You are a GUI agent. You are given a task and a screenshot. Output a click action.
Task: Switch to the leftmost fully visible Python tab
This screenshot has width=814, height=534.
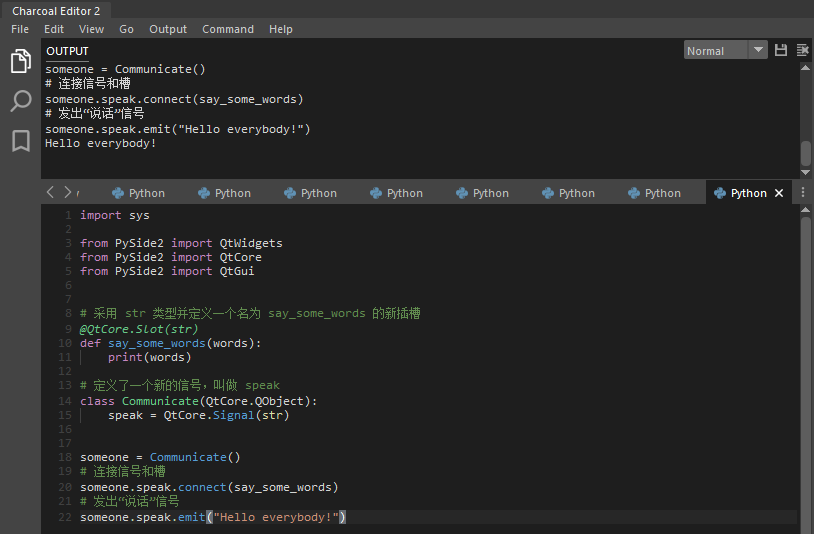(x=138, y=193)
